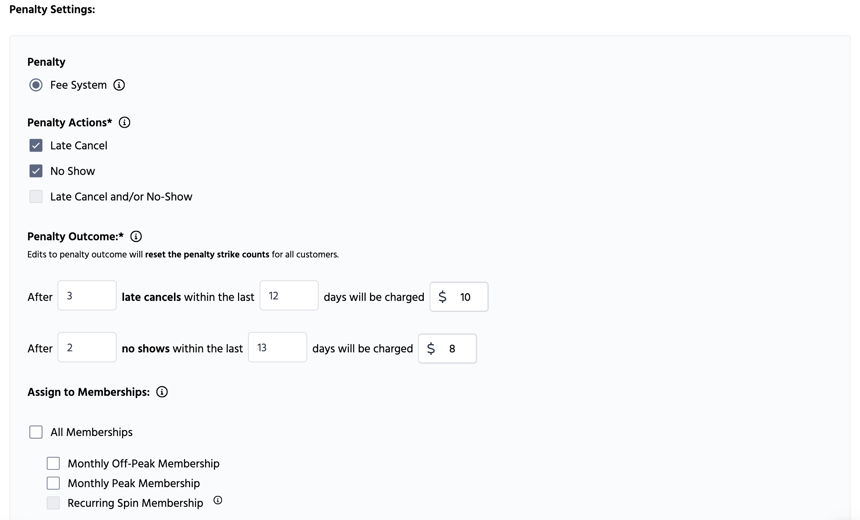Click info icon next to Penalty Actions
The image size is (860, 520).
124,123
